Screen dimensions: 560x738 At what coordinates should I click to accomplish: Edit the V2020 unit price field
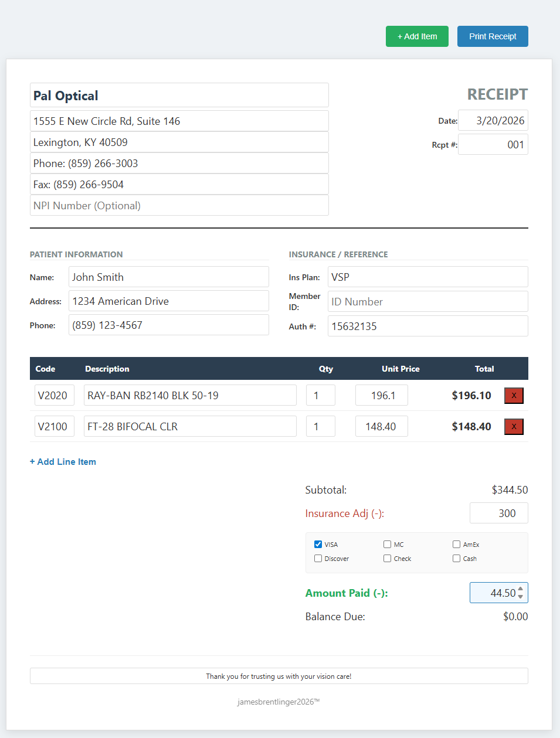click(x=381, y=396)
